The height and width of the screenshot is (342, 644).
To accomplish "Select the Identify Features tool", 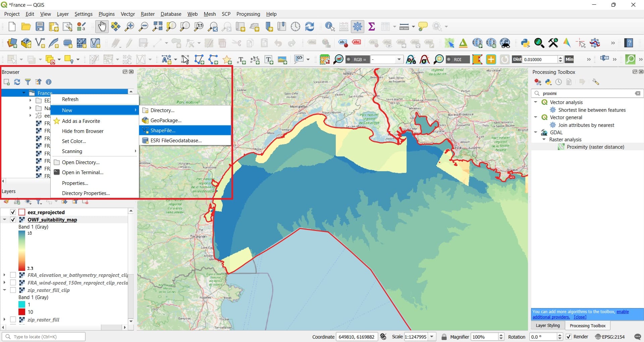I will (x=330, y=27).
